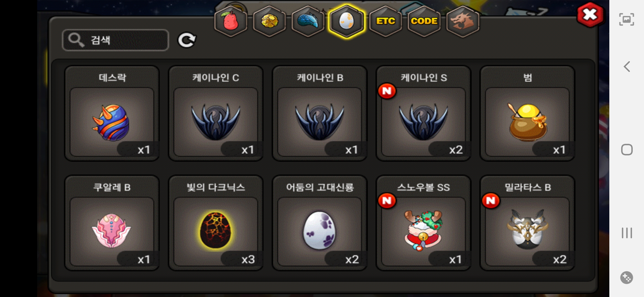Select the 스노우볼 SS egg

point(424,223)
